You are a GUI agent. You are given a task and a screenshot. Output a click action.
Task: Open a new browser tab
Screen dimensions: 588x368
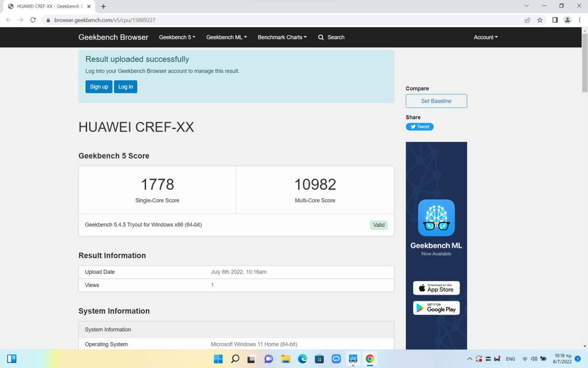coord(103,6)
